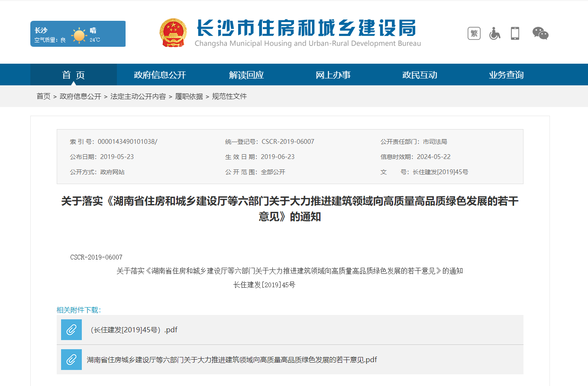This screenshot has height=386, width=588.
Task: Open the 政民互动 navigation item
Action: click(x=420, y=75)
